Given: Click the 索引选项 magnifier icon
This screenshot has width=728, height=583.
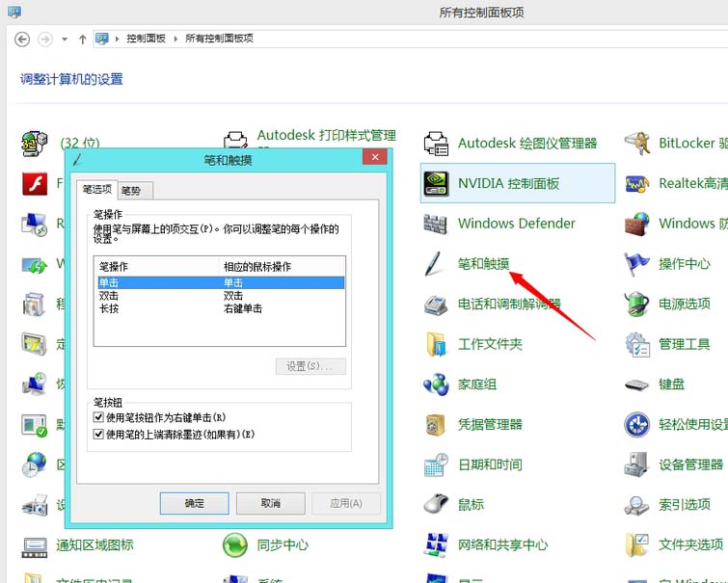Looking at the screenshot, I should click(636, 505).
